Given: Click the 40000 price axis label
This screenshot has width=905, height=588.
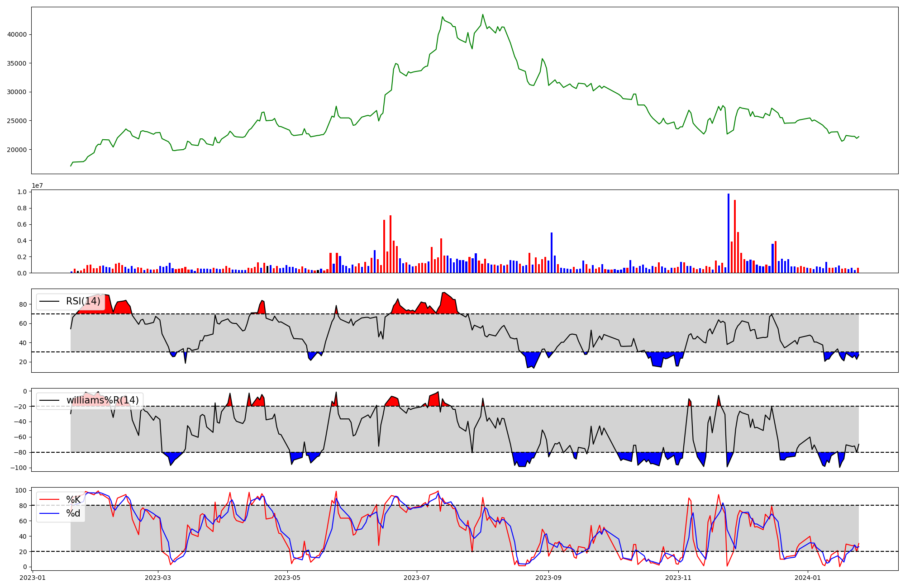Looking at the screenshot, I should [x=17, y=34].
